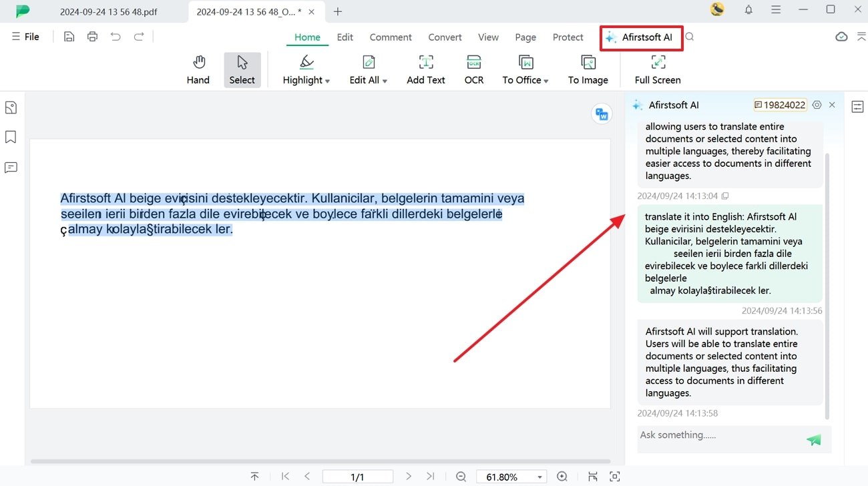
Task: Click the timestamp 2024/09/24 14:13:58
Action: click(678, 413)
